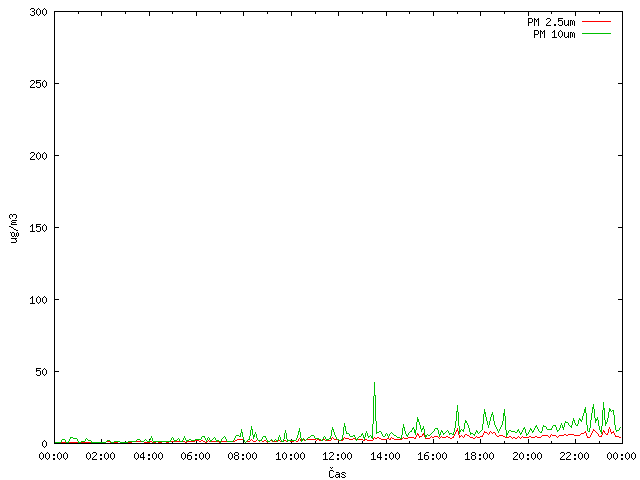Viewport: 640px width, 480px height.
Task: Click the 18:00 time label
Action: (480, 456)
